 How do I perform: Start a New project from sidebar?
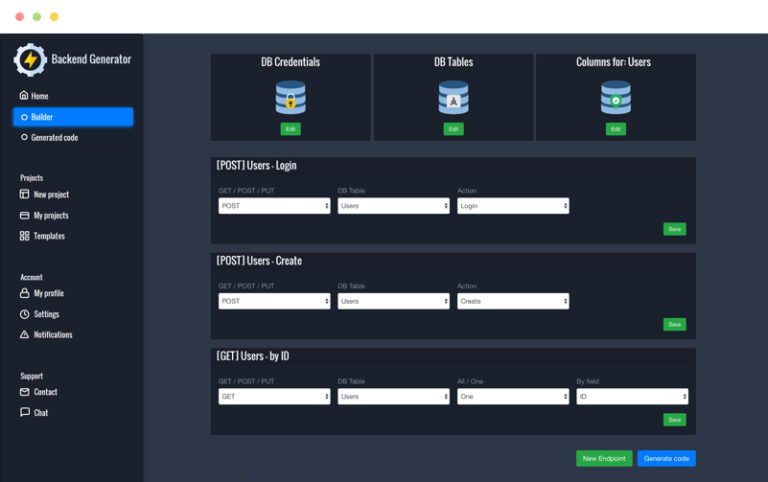[50, 195]
